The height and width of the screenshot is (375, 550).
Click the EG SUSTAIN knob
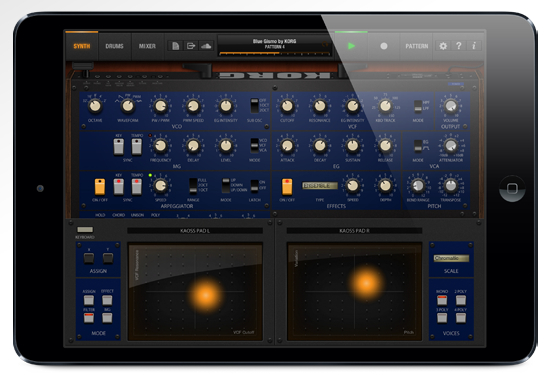point(353,146)
